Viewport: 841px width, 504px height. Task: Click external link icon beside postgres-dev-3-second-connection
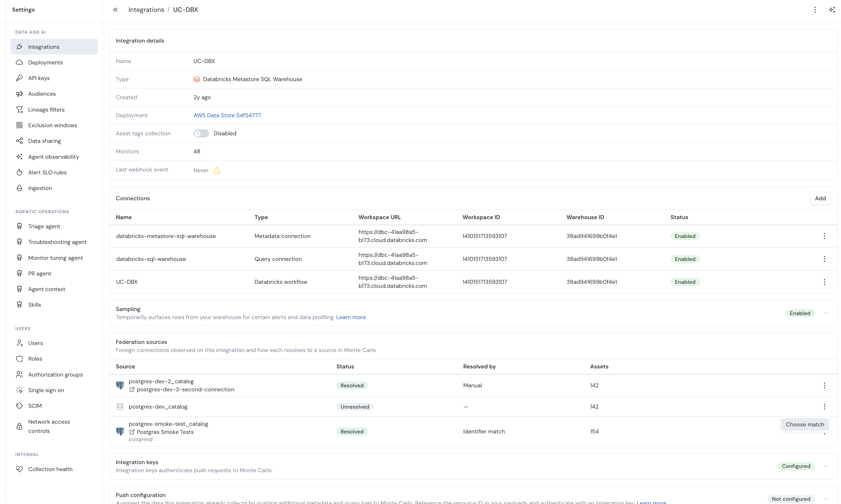click(x=132, y=389)
